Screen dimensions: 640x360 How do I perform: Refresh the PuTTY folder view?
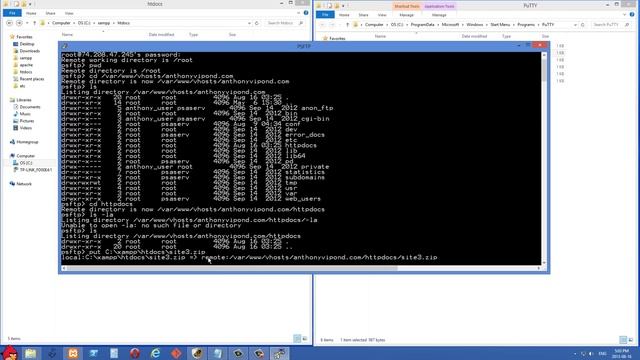click(583, 24)
